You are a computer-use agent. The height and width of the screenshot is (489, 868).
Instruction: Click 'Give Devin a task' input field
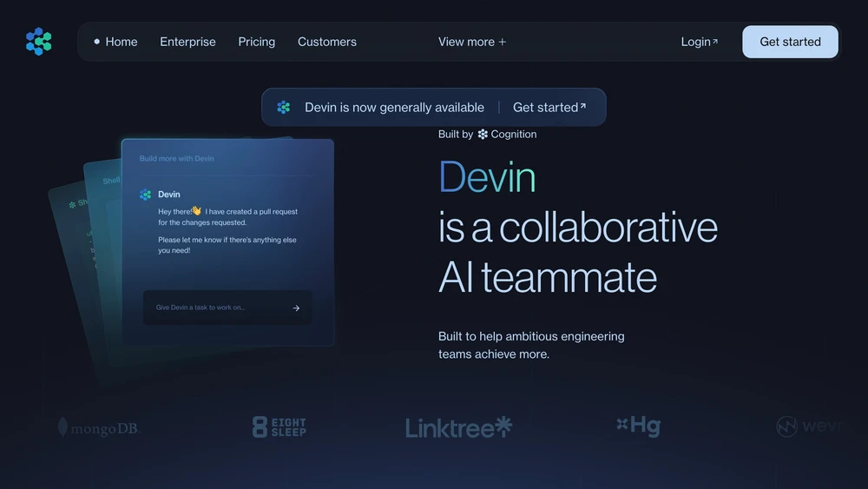point(227,307)
